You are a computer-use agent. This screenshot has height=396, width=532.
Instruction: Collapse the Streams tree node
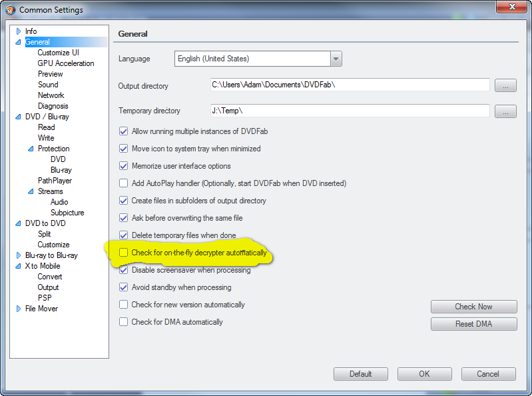[31, 191]
